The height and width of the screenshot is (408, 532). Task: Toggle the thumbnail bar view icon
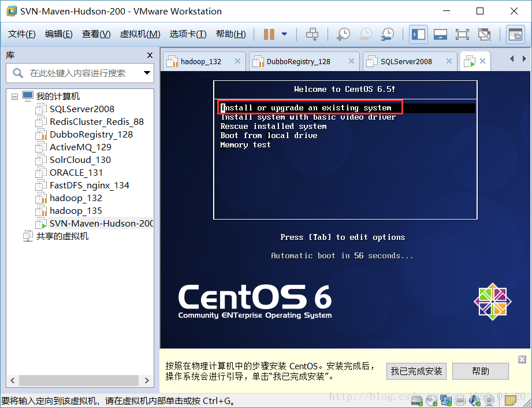click(x=440, y=34)
